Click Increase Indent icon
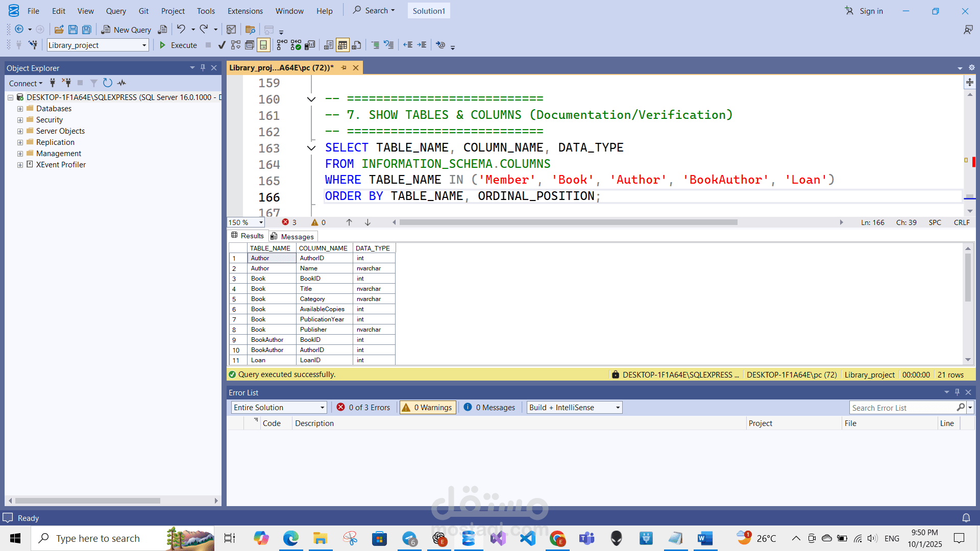 [x=422, y=45]
